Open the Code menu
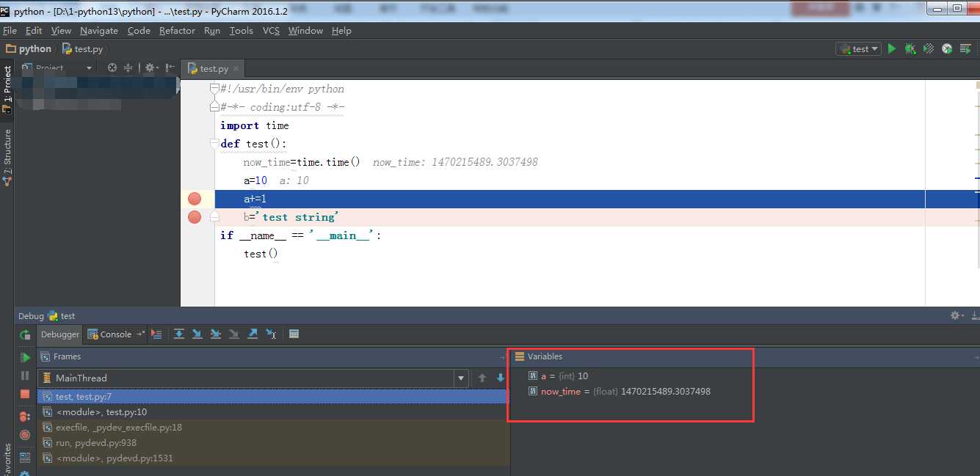This screenshot has height=476, width=980. (x=139, y=31)
